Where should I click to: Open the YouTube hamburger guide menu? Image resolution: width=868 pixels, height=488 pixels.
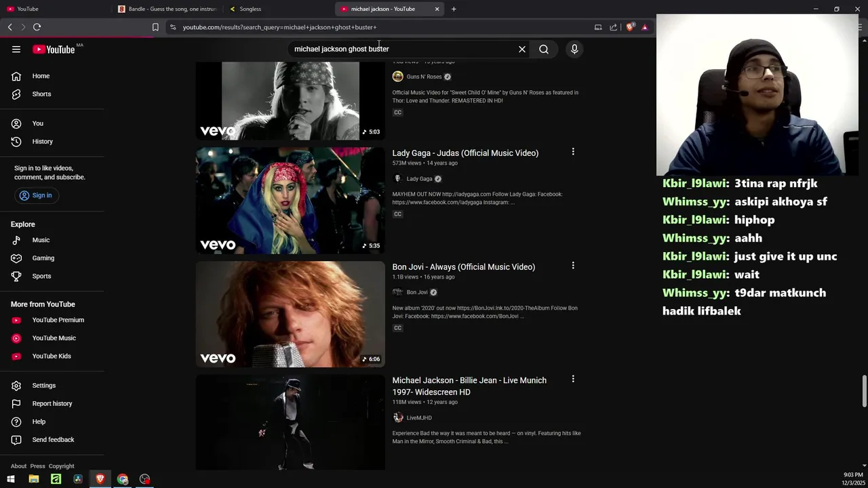click(16, 49)
